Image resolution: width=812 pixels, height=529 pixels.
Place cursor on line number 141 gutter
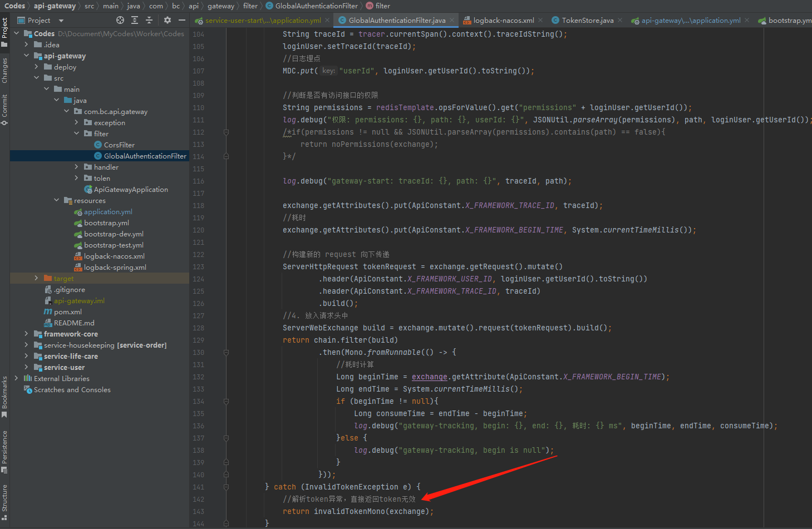tap(198, 487)
